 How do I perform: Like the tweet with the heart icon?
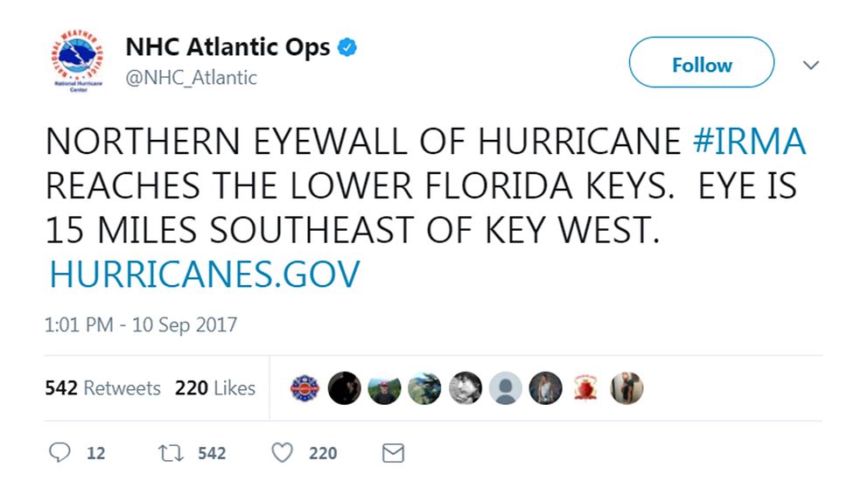pos(282,452)
